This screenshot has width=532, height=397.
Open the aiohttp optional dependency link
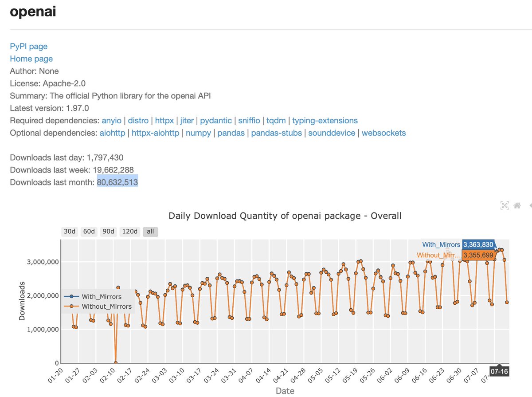tap(112, 133)
